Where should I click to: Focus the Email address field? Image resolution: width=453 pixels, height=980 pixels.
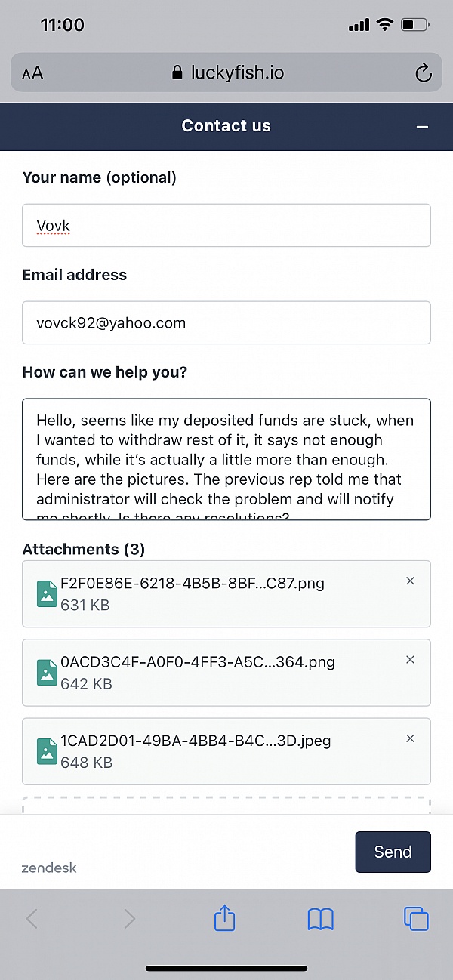tap(226, 322)
